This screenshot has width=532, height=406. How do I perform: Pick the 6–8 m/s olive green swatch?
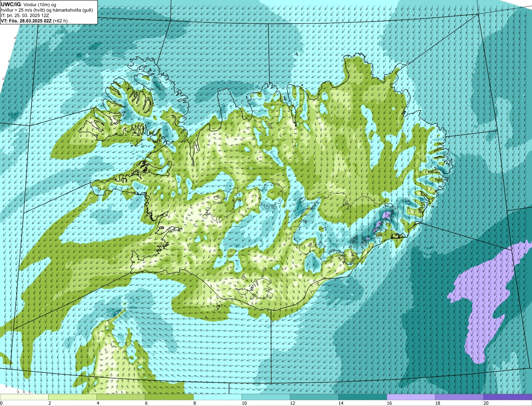click(x=169, y=397)
